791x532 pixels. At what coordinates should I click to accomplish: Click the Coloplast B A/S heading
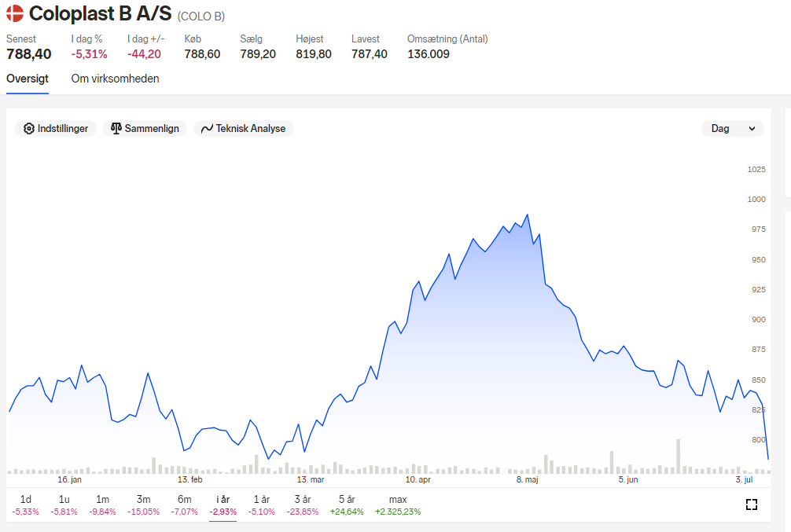(101, 13)
